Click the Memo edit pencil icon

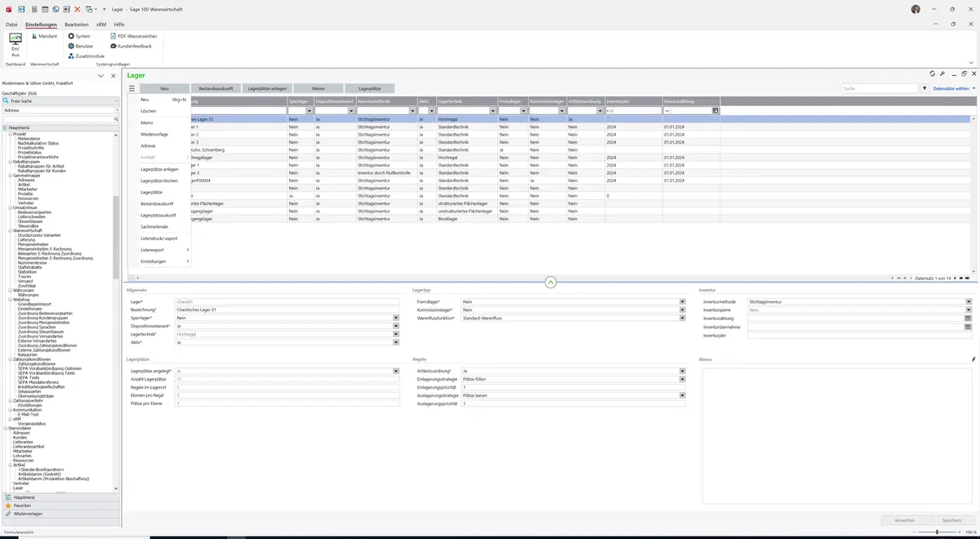(x=973, y=359)
